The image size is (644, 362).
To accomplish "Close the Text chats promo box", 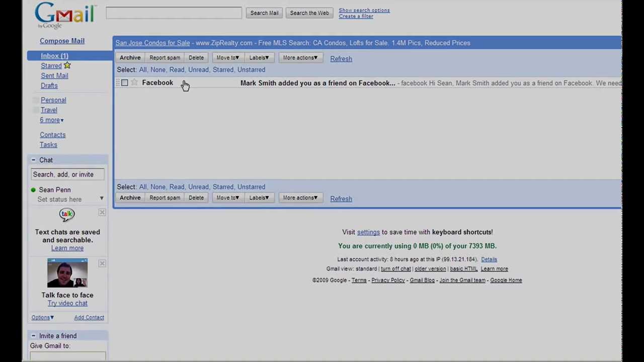I will click(102, 213).
